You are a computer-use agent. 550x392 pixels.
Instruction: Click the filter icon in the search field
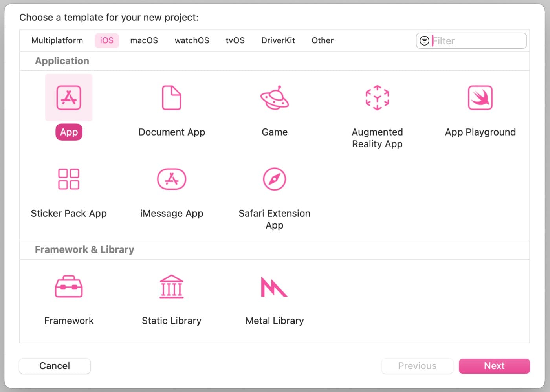coord(424,40)
